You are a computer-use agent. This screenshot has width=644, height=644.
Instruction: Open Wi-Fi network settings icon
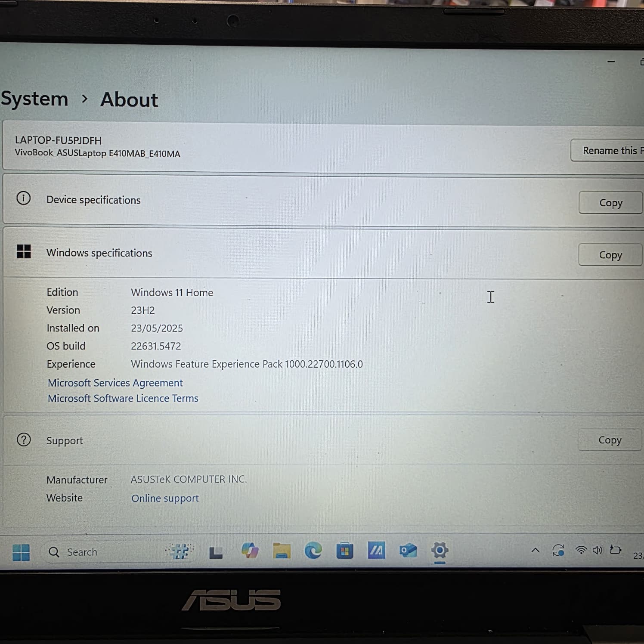tap(581, 550)
